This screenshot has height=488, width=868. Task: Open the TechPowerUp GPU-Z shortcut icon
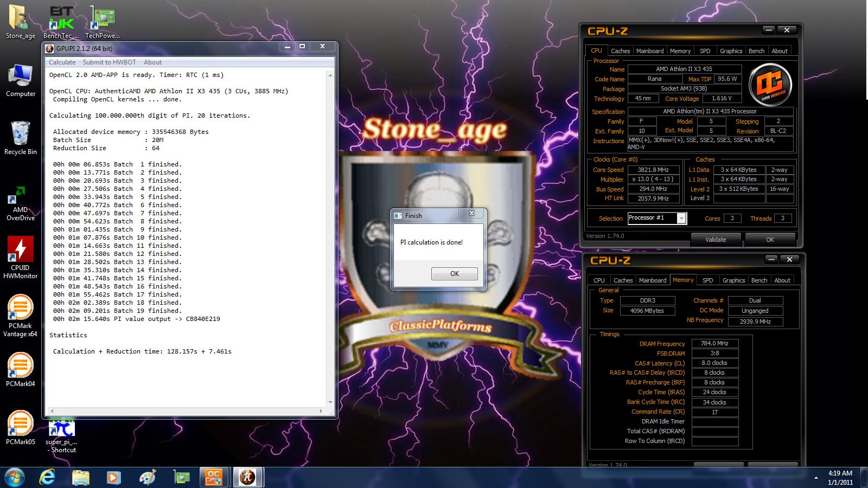coord(102,22)
